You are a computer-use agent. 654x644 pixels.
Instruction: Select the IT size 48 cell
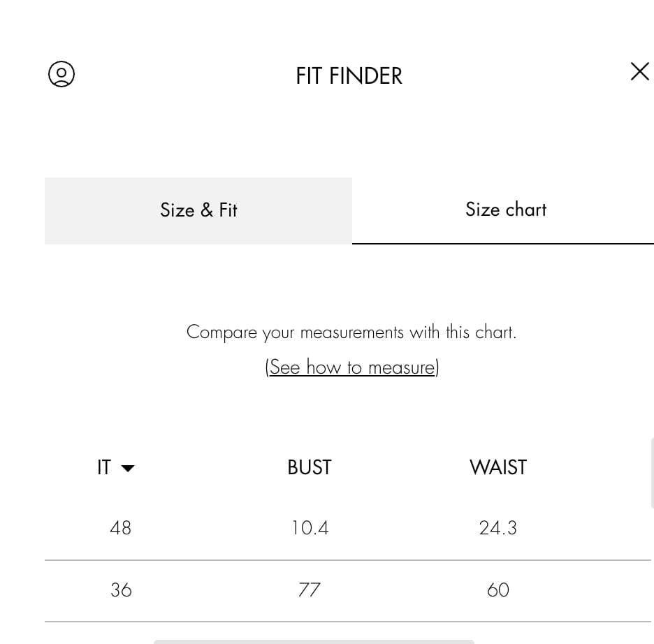120,528
